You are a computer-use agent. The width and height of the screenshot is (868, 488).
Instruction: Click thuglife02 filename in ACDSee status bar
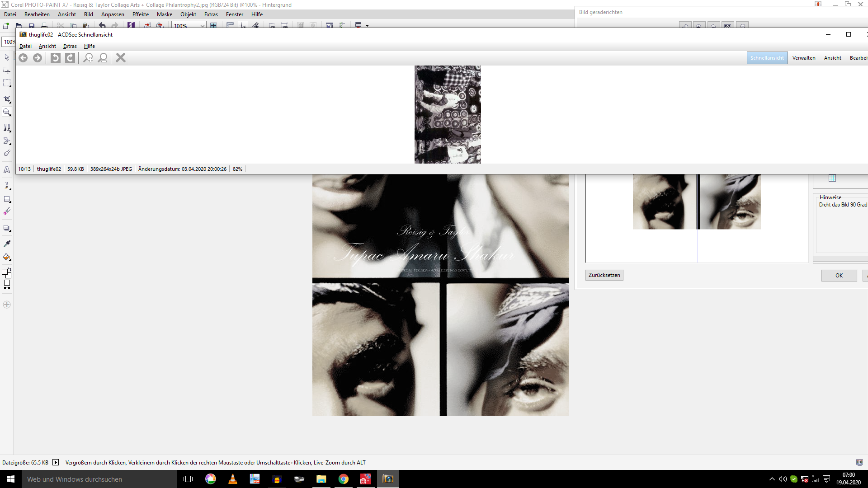point(49,169)
